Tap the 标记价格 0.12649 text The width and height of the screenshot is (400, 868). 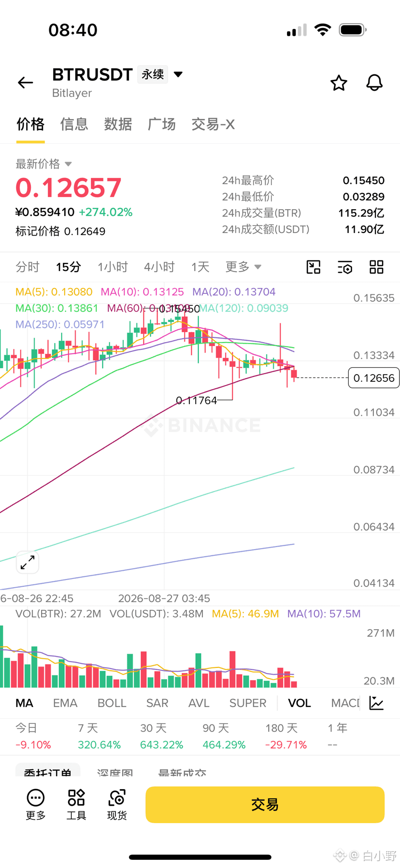60,231
